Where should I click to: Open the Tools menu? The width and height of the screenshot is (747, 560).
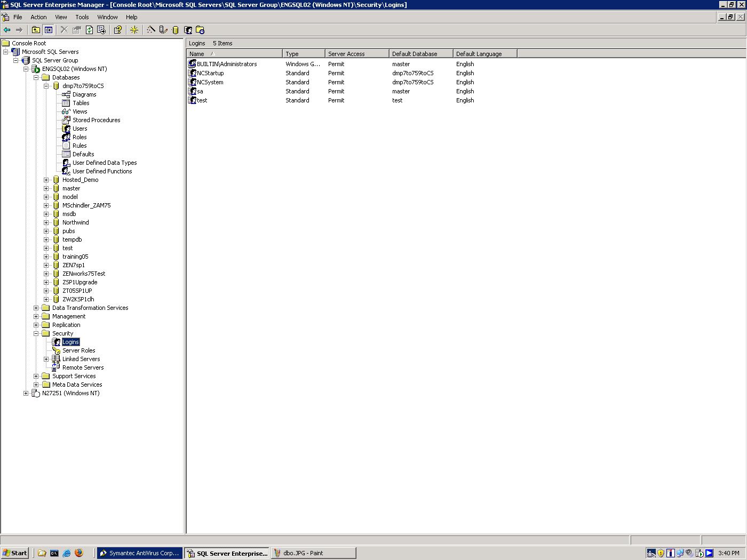click(x=82, y=17)
